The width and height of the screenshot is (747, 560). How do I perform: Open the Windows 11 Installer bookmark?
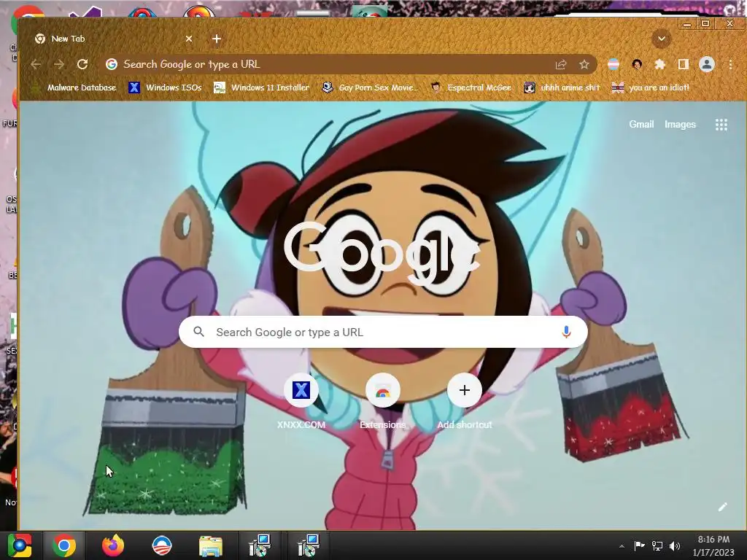[262, 87]
